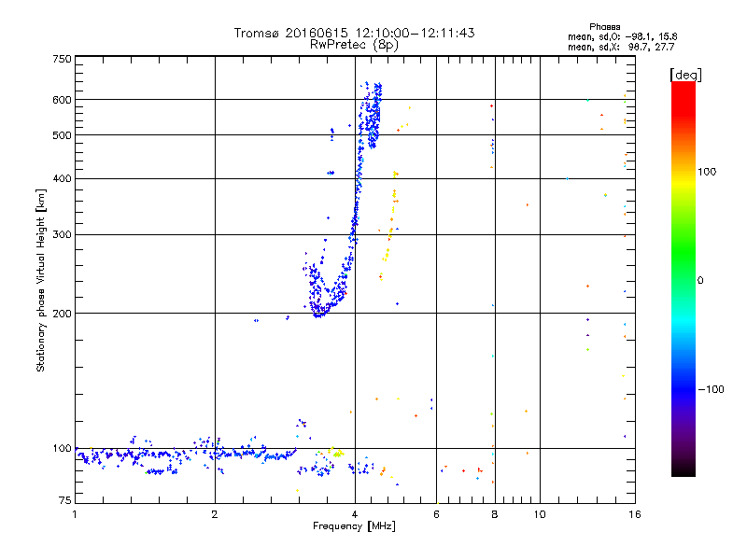Image resolution: width=747 pixels, height=560 pixels.
Task: Click the x-axis tick label '1'
Action: click(x=75, y=514)
